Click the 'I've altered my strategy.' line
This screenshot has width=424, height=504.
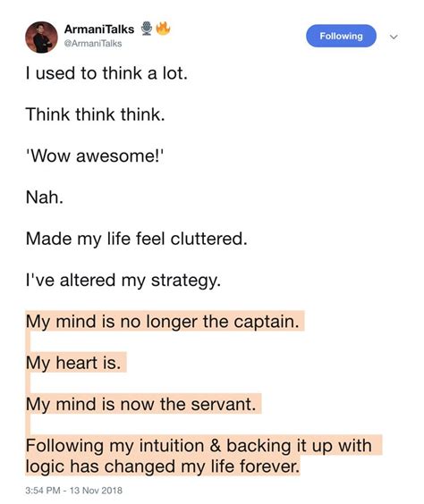click(x=123, y=280)
